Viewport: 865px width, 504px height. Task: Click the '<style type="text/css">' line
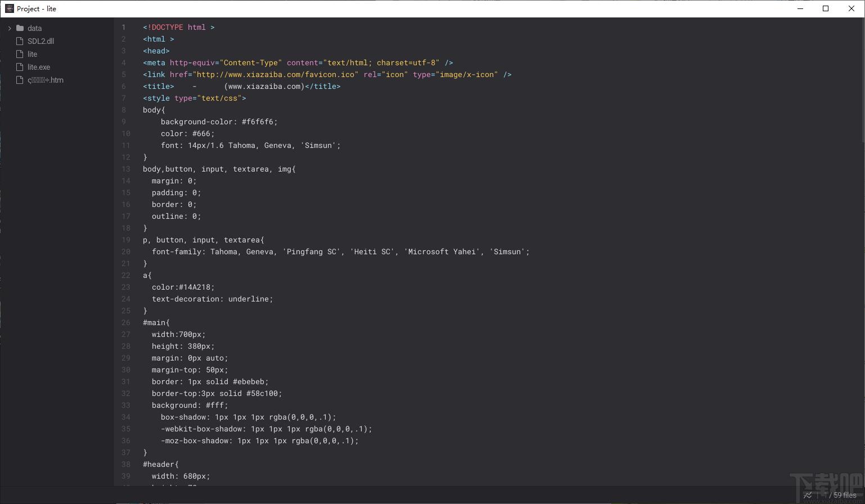[195, 98]
